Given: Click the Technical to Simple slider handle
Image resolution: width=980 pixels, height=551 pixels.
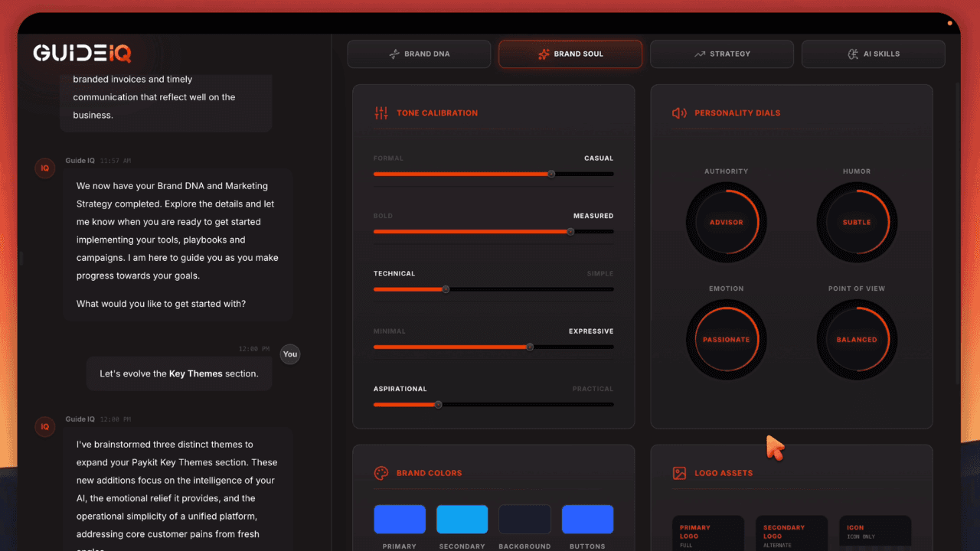Looking at the screenshot, I should tap(446, 289).
